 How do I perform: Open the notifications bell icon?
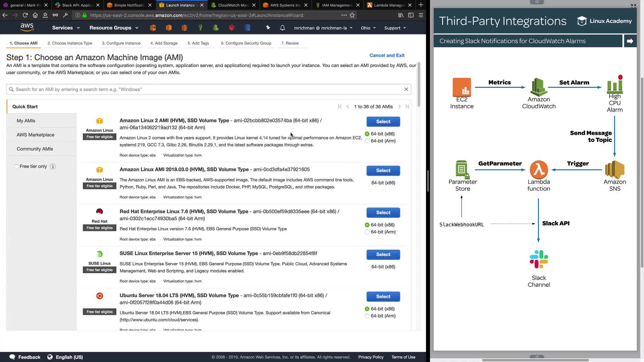click(282, 28)
